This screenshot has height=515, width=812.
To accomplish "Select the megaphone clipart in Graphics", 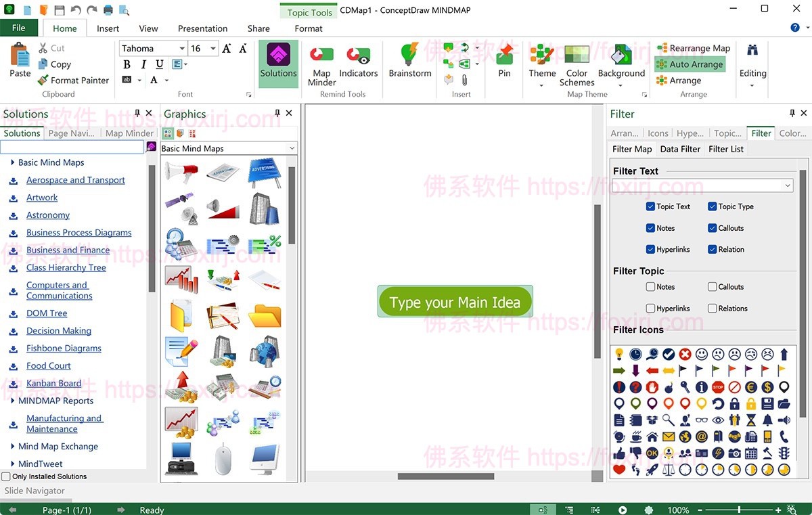I will [x=181, y=173].
